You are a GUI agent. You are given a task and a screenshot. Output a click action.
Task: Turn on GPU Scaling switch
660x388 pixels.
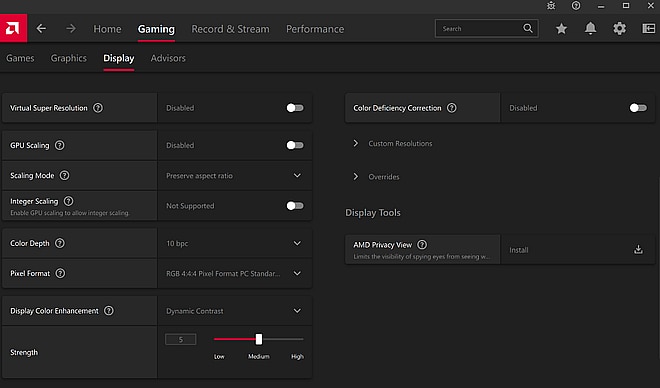(295, 145)
